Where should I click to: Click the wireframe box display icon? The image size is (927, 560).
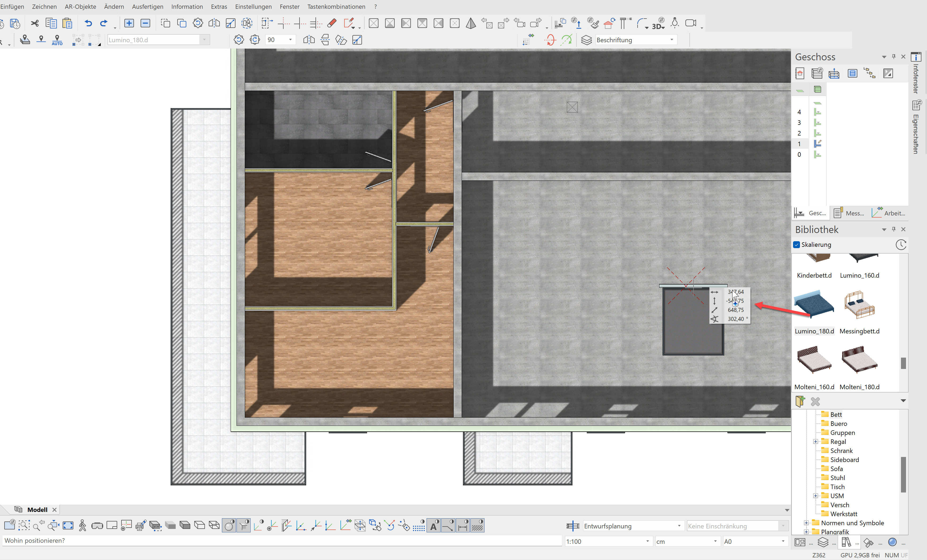[214, 525]
